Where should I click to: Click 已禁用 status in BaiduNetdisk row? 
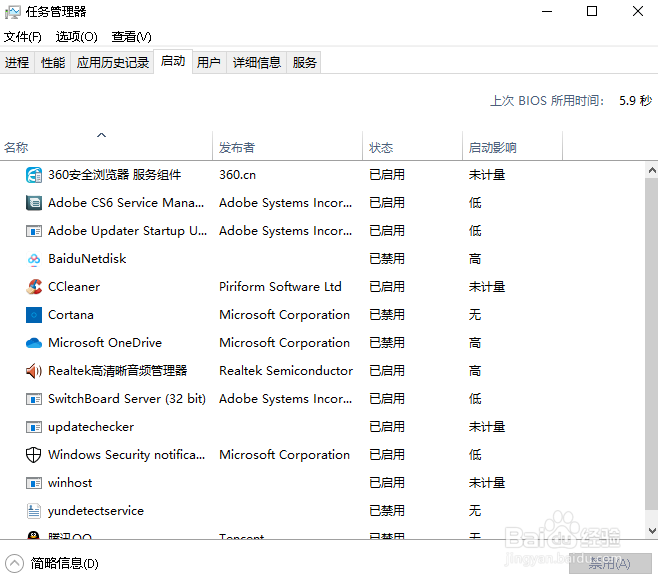386,259
